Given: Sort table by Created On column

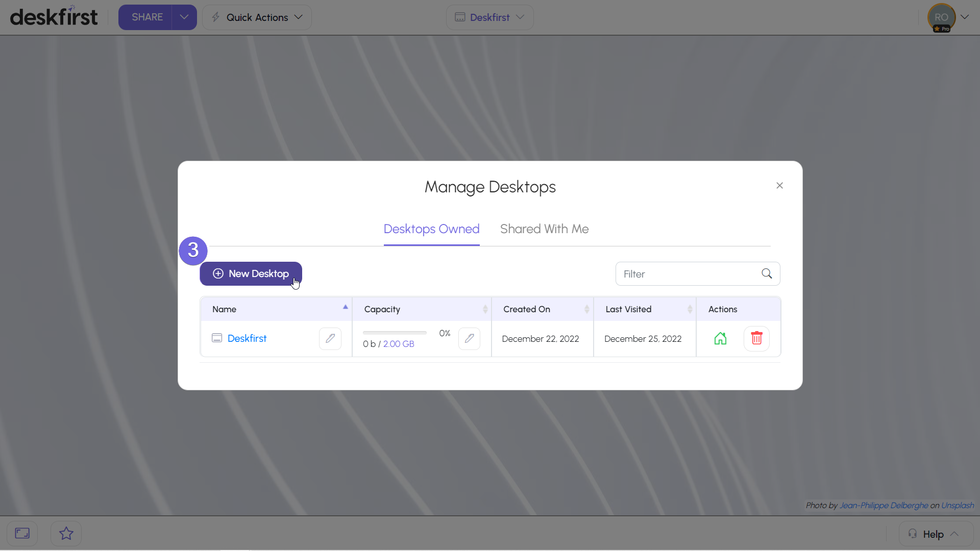Looking at the screenshot, I should click(542, 309).
